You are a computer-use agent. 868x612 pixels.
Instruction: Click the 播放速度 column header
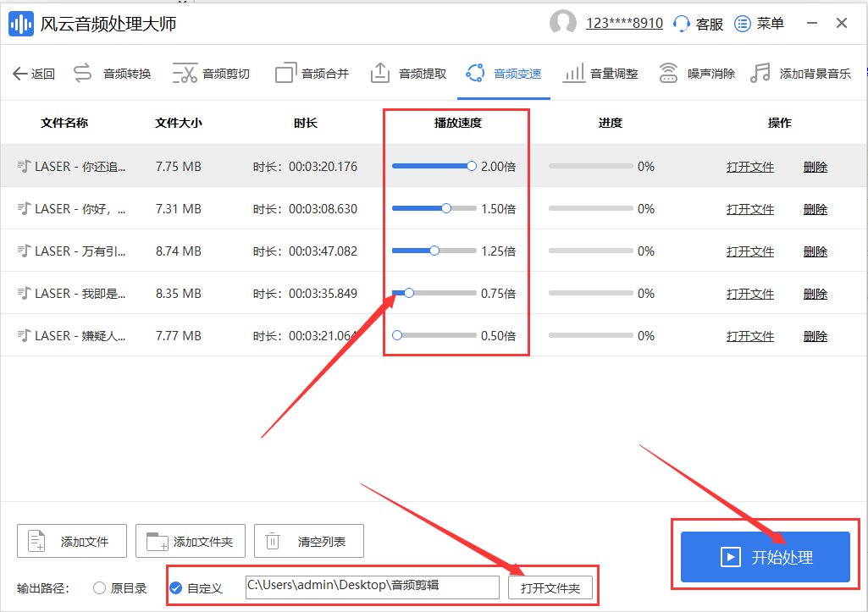458,123
